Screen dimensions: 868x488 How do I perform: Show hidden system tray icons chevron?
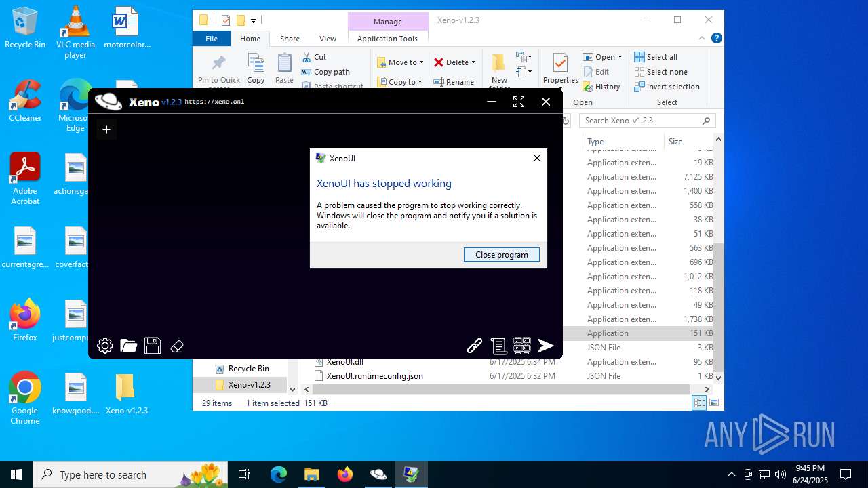[731, 474]
